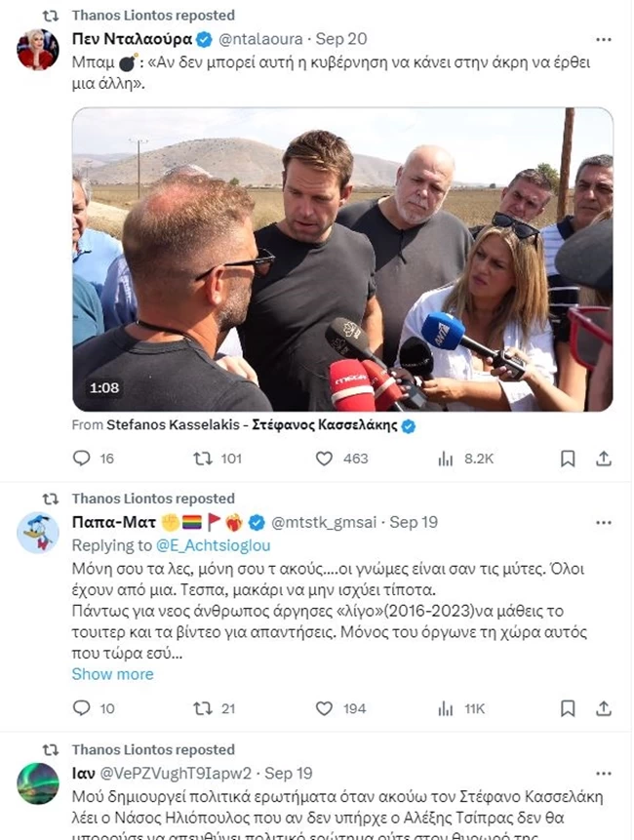634x840 pixels.
Task: Play the 1:08 video thumbnail
Action: tap(342, 260)
